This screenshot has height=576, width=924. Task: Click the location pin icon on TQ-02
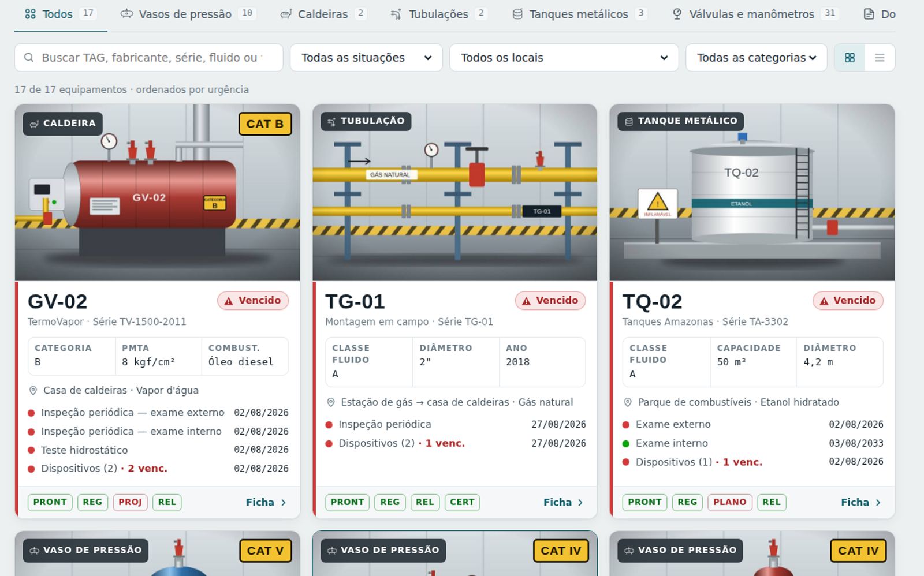628,402
